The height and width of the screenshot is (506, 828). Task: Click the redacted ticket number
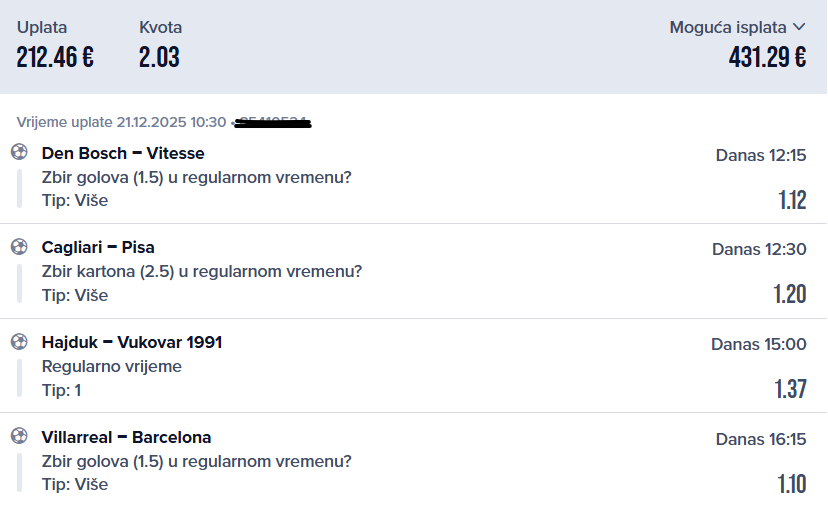[x=273, y=123]
